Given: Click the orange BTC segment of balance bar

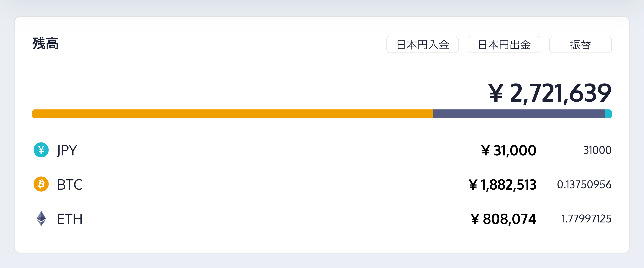Looking at the screenshot, I should coord(233,114).
